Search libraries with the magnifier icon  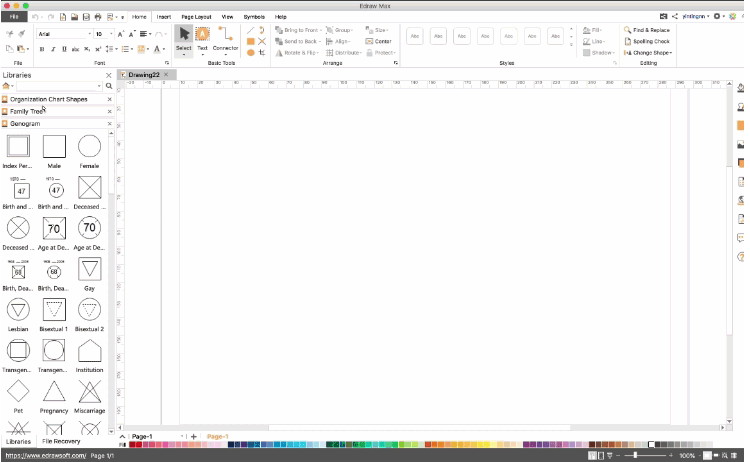click(x=109, y=86)
